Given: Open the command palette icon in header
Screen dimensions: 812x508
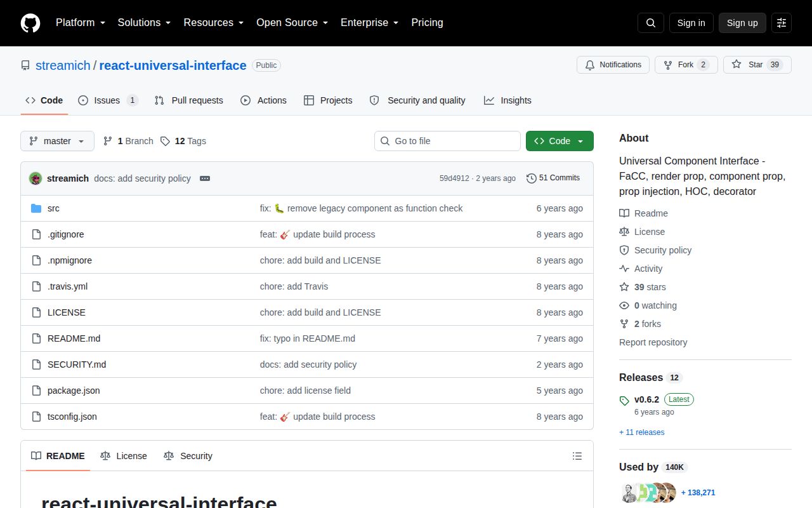Looking at the screenshot, I should click(782, 23).
